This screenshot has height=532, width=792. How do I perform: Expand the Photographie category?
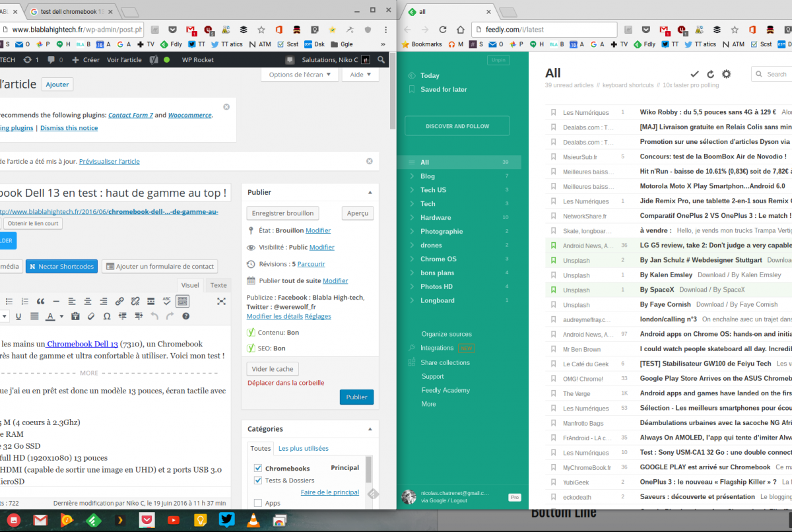pos(412,232)
